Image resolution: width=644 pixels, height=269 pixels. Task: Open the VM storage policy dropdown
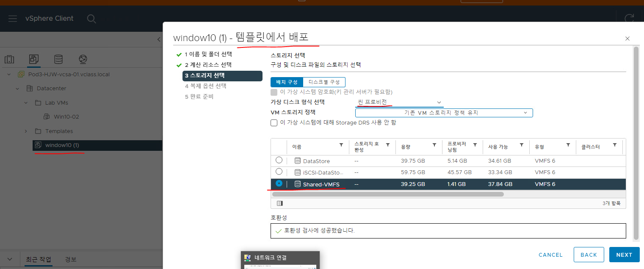444,113
